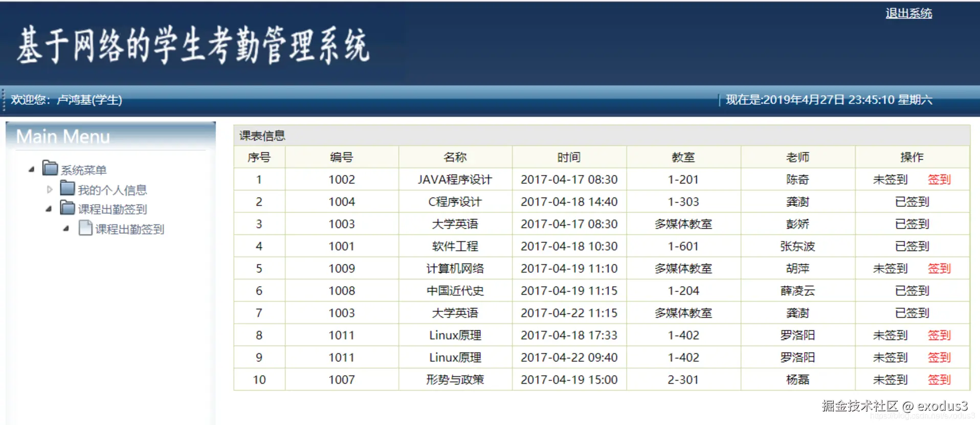Click time cell 2017-04-19 11:15
Screen dimensions: 980x425
[x=569, y=291]
